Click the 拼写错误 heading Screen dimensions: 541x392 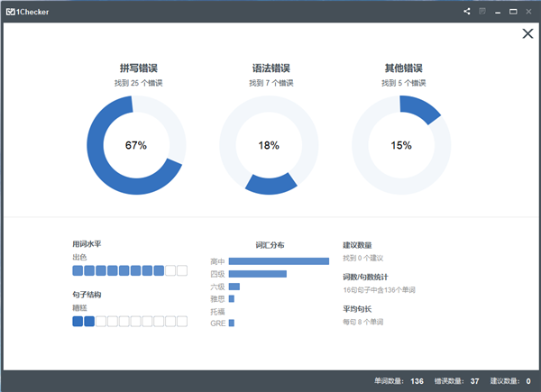point(136,68)
